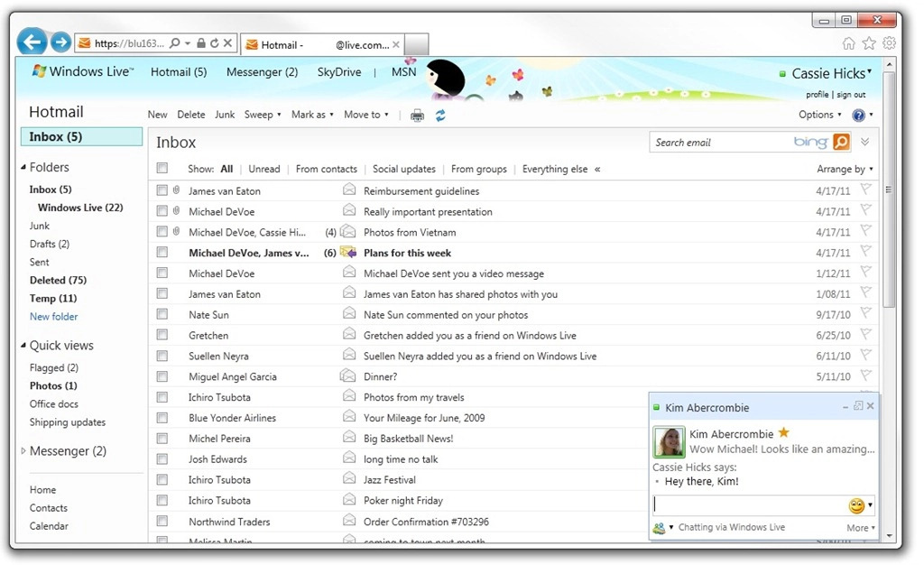The image size is (924, 565).
Task: Open the browser favorites star icon
Action: 869,42
